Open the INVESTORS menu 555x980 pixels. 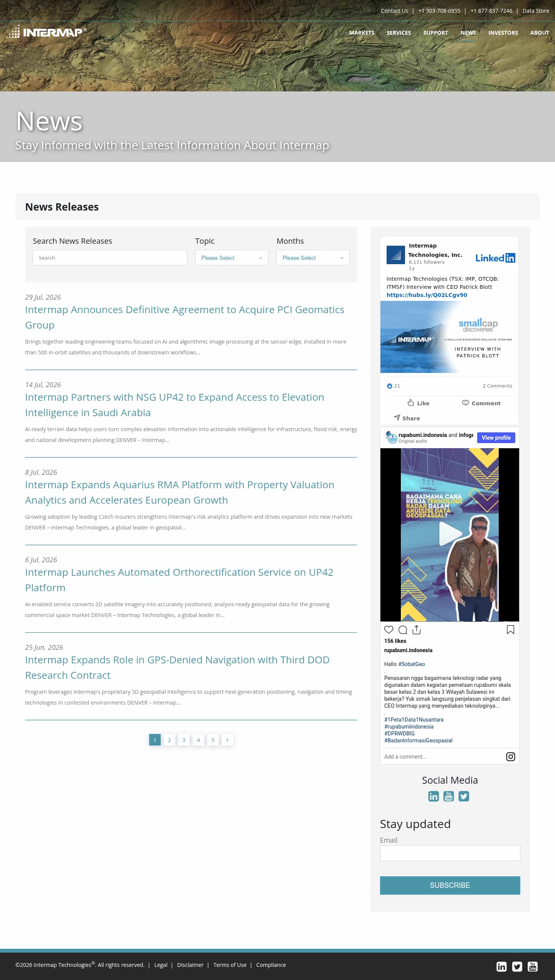click(503, 33)
